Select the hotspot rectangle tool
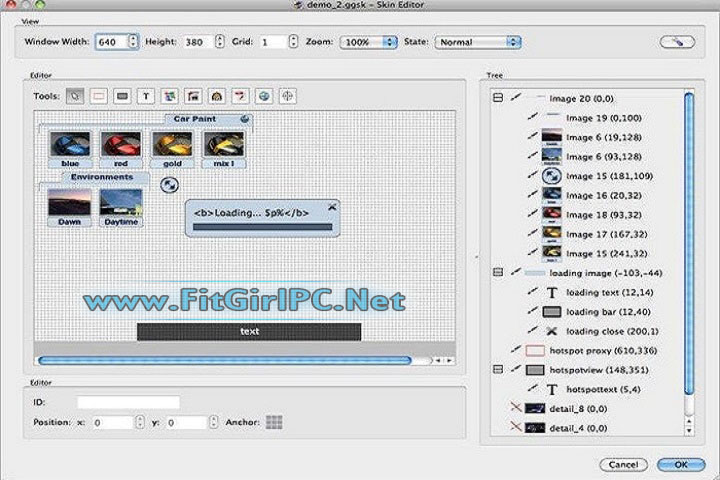 [98, 96]
